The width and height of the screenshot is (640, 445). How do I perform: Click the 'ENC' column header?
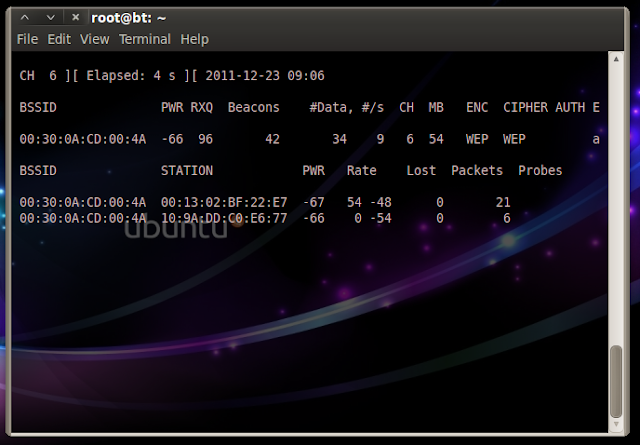[477, 107]
